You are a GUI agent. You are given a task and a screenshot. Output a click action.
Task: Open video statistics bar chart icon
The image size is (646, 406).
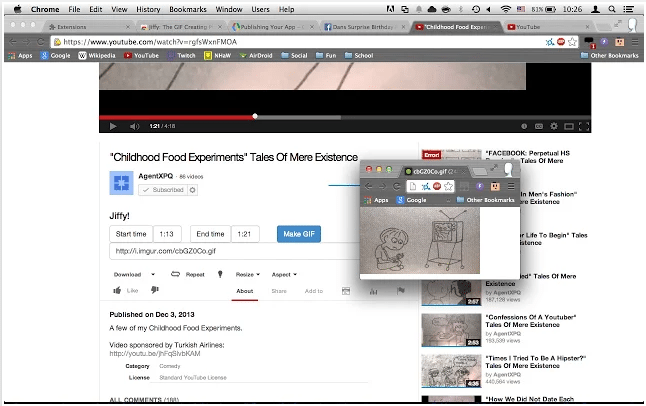pyautogui.click(x=373, y=291)
